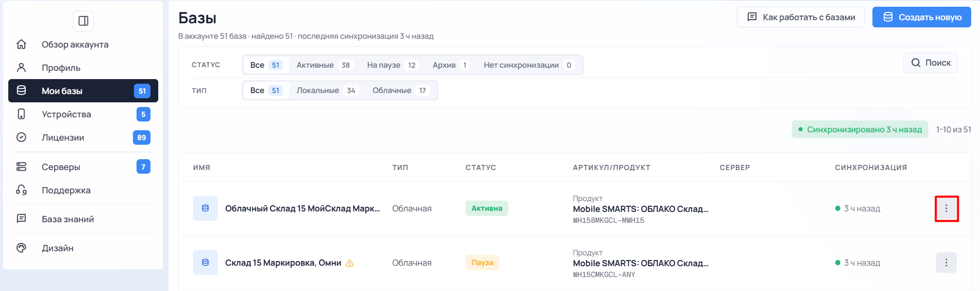Click the chat icon beside База знаний
Screen dimensions: 980x291
[x=21, y=219]
